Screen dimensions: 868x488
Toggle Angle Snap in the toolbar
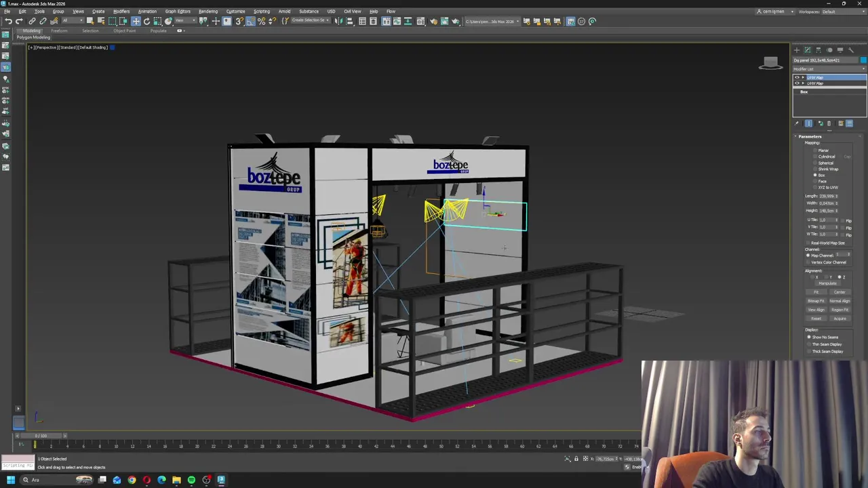(x=250, y=21)
